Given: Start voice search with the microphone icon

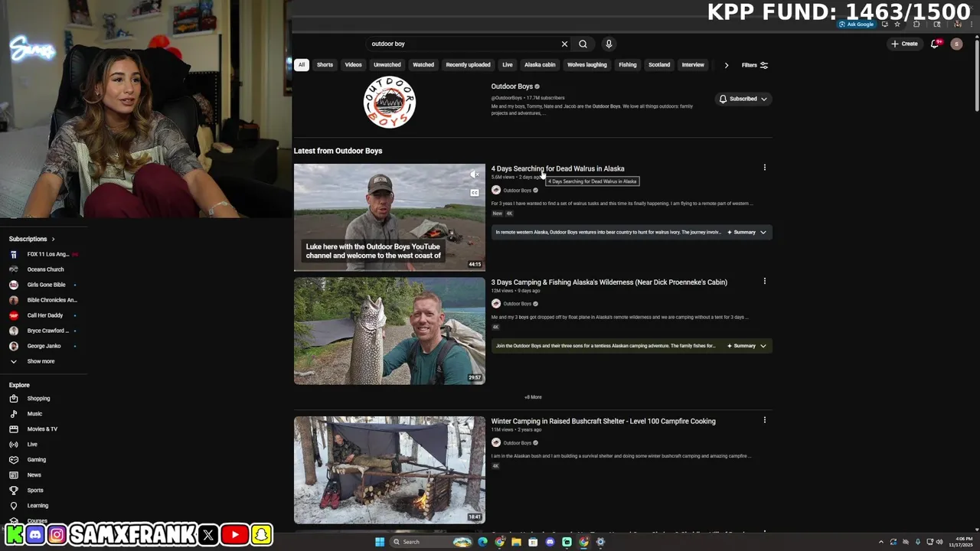Looking at the screenshot, I should (x=609, y=44).
